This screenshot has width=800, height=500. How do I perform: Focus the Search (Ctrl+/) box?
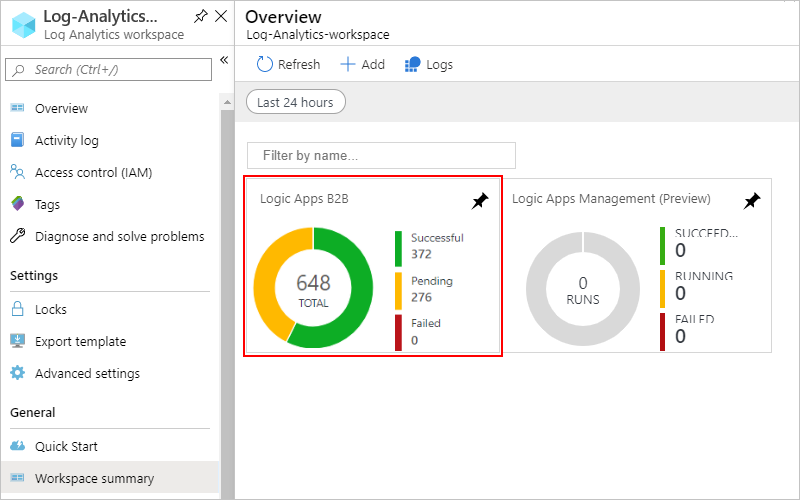[x=108, y=69]
